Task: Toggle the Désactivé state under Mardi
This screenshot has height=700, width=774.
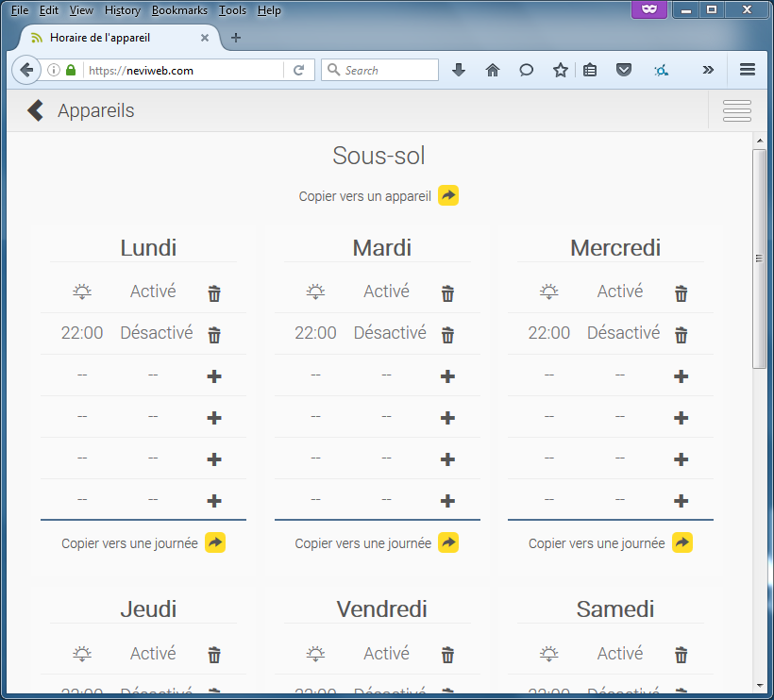Action: tap(390, 333)
